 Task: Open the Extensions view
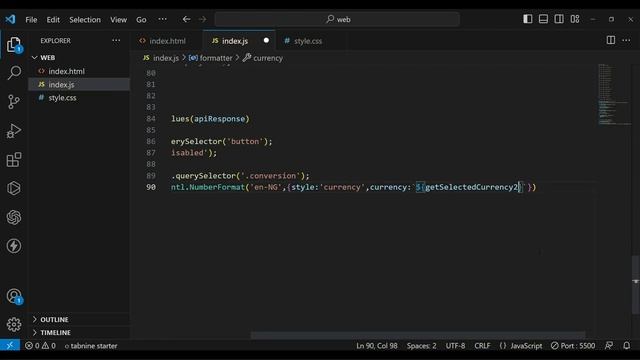pos(14,160)
